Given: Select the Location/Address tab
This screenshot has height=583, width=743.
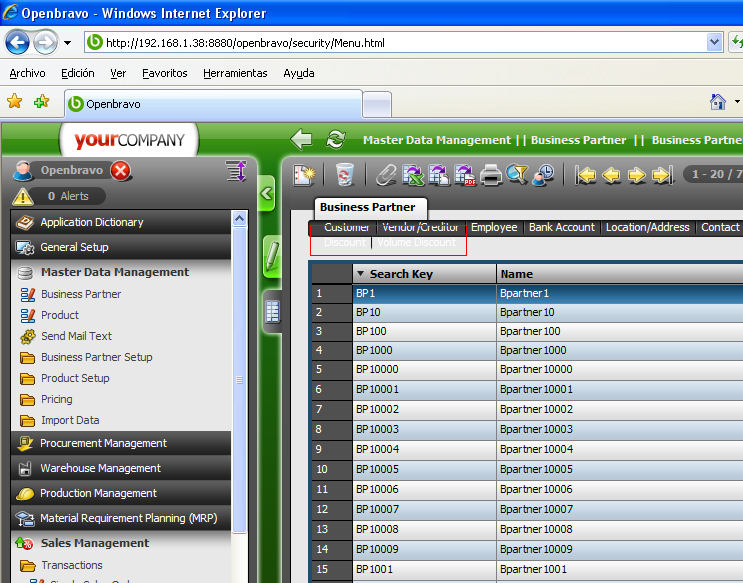Looking at the screenshot, I should tap(647, 228).
